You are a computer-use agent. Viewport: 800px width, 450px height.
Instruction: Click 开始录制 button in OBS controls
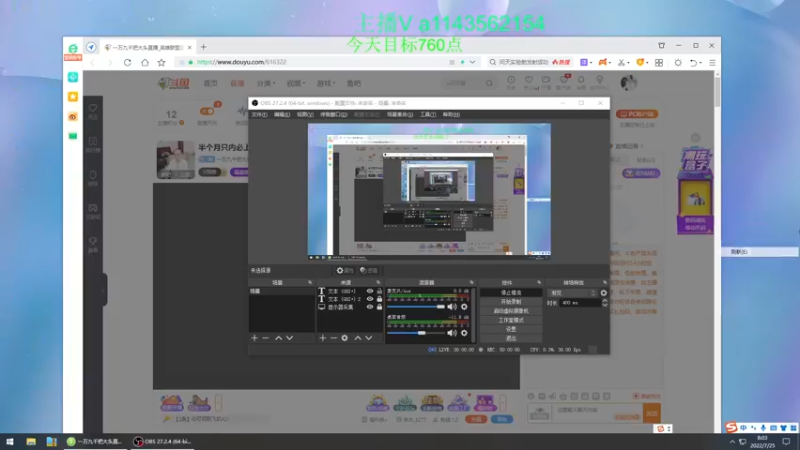pos(511,302)
